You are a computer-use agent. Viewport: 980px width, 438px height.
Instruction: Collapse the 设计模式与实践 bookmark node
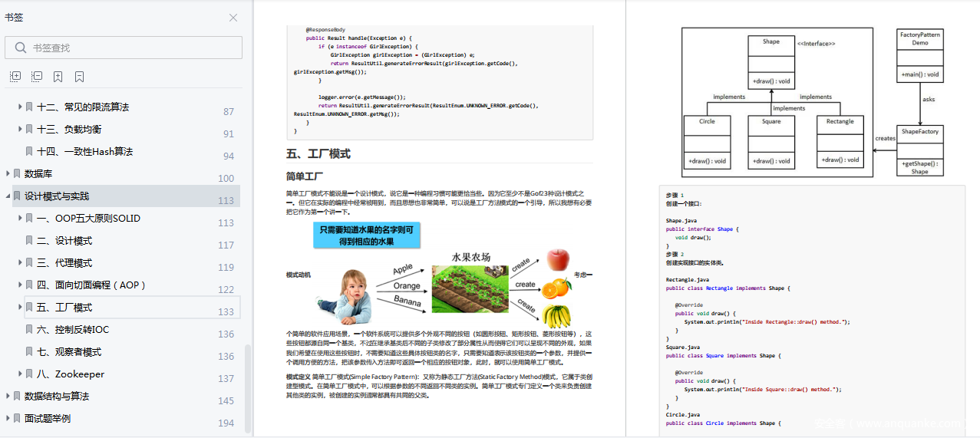pyautogui.click(x=8, y=196)
